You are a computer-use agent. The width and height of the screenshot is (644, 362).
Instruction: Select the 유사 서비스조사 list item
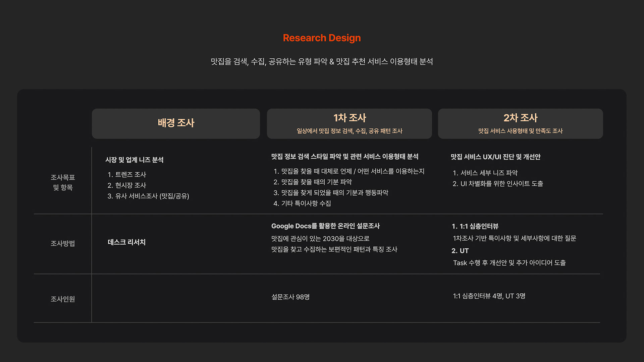coord(148,196)
